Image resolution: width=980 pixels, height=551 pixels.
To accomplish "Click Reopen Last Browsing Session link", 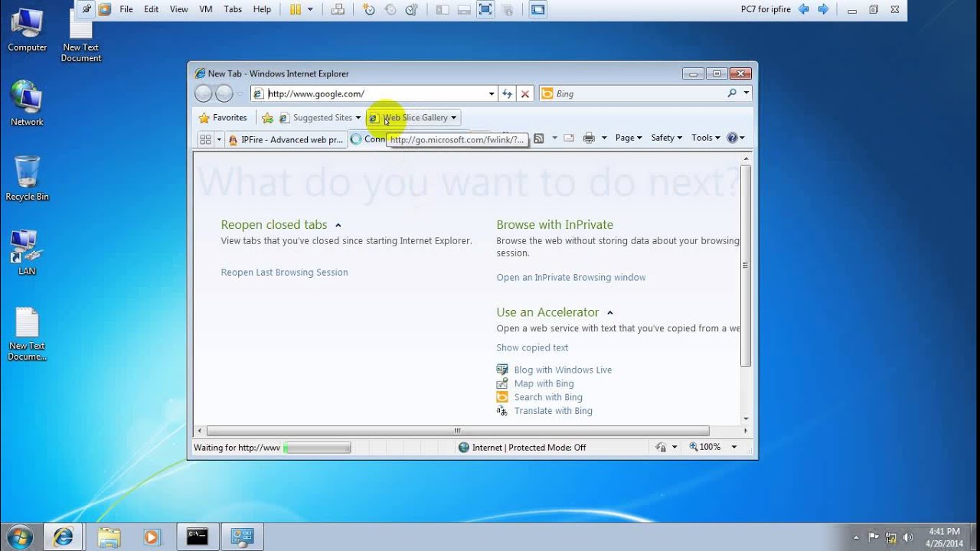I will [x=284, y=272].
